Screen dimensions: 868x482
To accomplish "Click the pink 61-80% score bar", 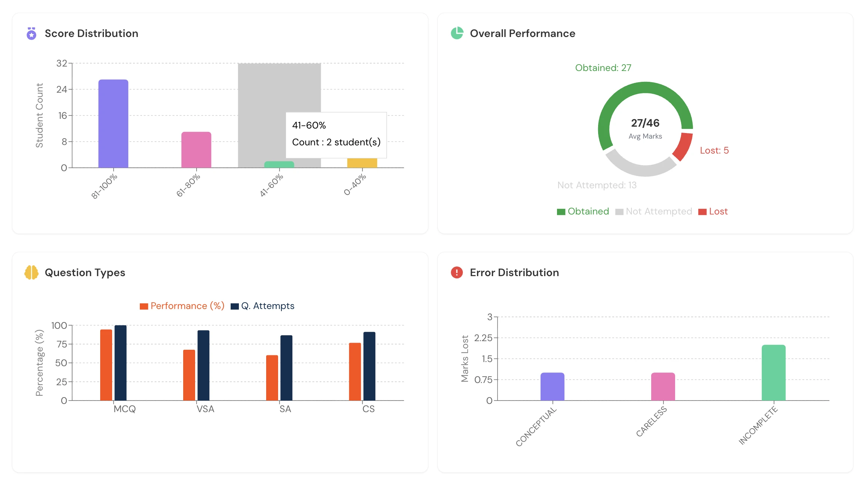I will 196,149.
